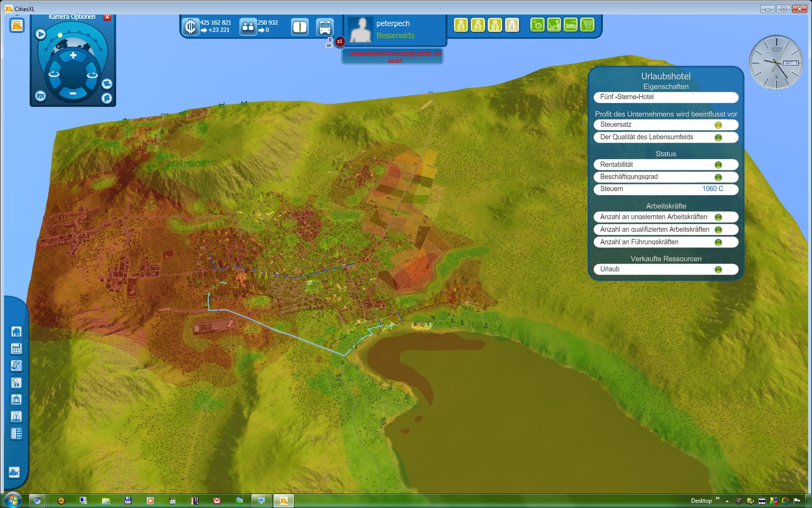Take a screenshot with camera icon
This screenshot has height=508, width=812.
point(41,96)
